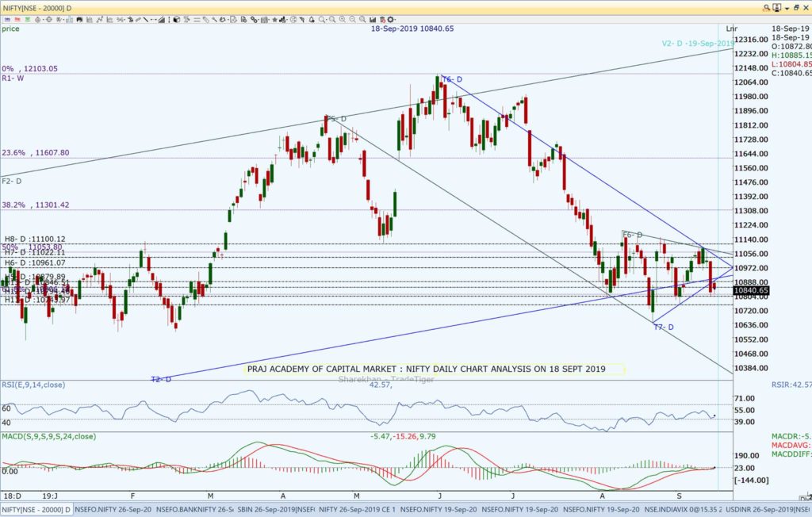Click the zoom out minus magnifier
The width and height of the screenshot is (812, 517).
click(x=353, y=20)
